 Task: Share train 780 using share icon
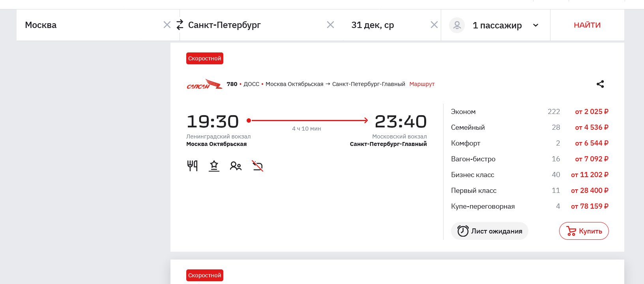point(600,84)
